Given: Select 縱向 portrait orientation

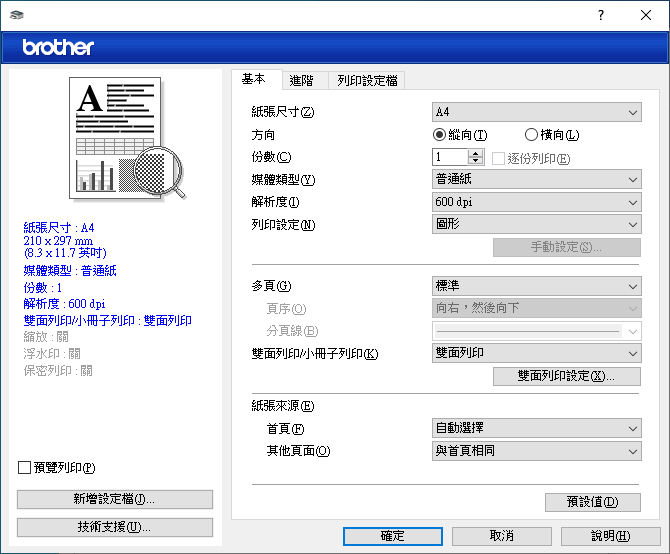Looking at the screenshot, I should point(460,135).
